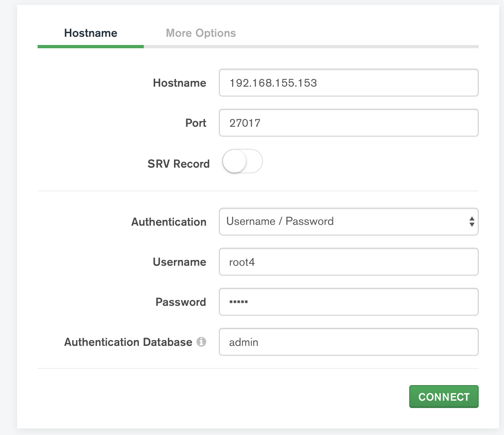Focus the Authentication Database field with admin

pos(348,342)
